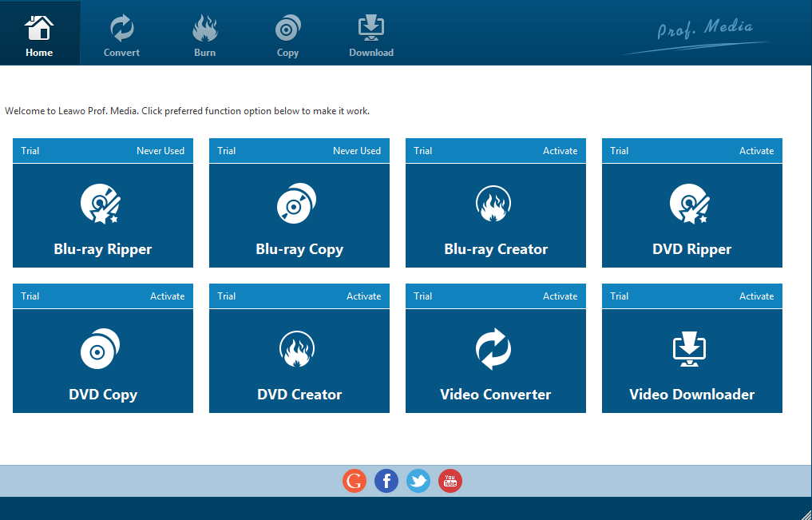Click the Trial label on DVD Creator

(x=226, y=296)
